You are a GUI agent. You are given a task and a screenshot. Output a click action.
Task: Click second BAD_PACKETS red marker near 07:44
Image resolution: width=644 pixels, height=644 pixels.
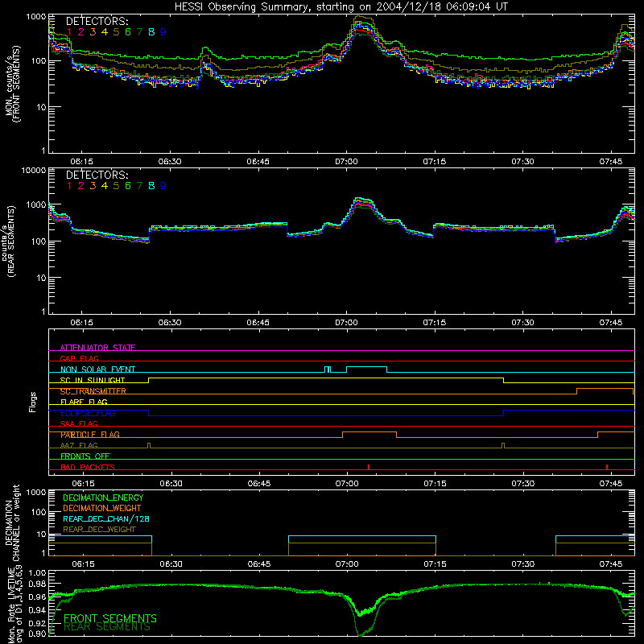607,467
